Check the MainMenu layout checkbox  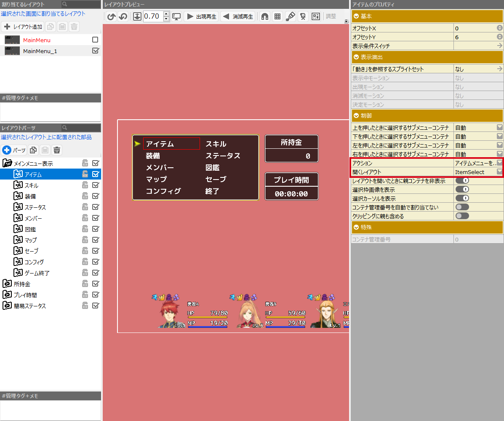95,40
